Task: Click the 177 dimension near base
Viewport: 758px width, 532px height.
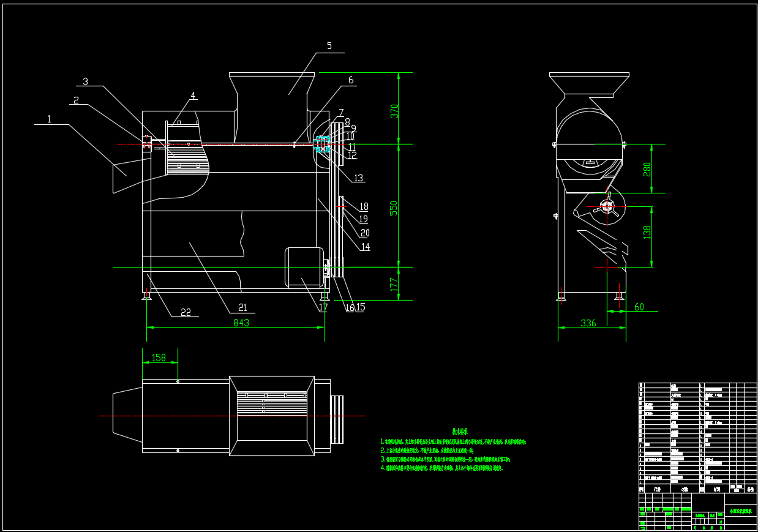Action: click(395, 284)
